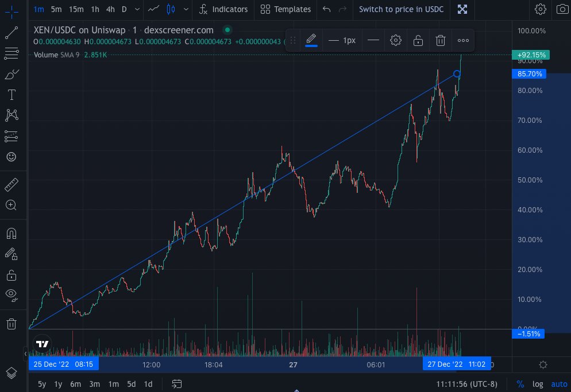Set date range to 6m
The image size is (571, 392).
(76, 384)
